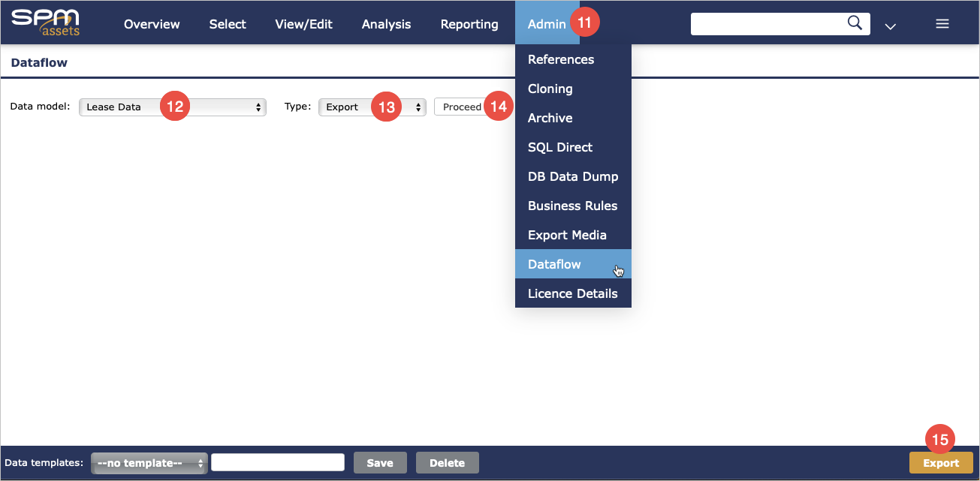The height and width of the screenshot is (481, 980).
Task: Delete the selected data template
Action: click(x=447, y=462)
